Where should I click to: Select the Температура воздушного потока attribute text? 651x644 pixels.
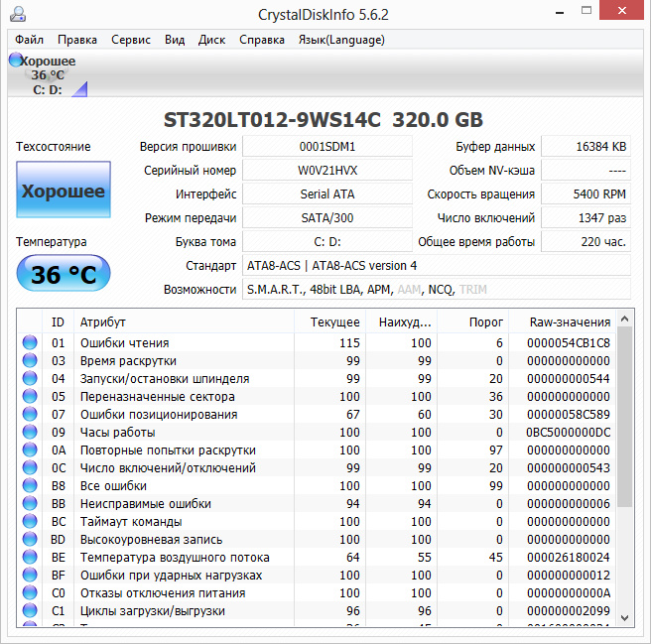[175, 558]
